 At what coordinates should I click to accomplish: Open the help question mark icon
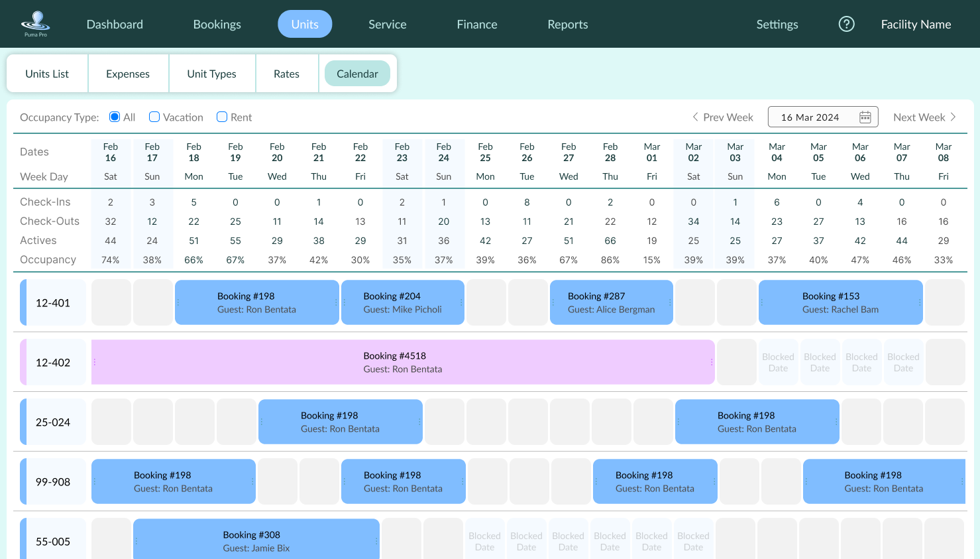pyautogui.click(x=846, y=24)
